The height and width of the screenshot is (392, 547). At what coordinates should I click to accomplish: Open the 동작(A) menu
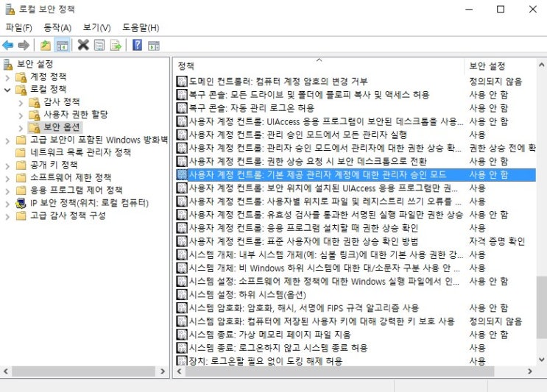tap(57, 28)
